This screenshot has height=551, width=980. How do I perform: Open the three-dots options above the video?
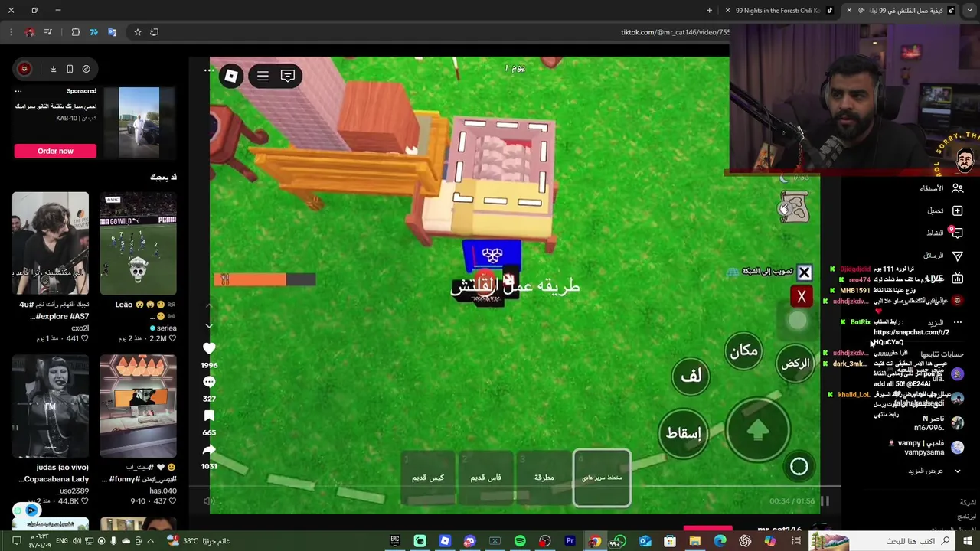[209, 70]
